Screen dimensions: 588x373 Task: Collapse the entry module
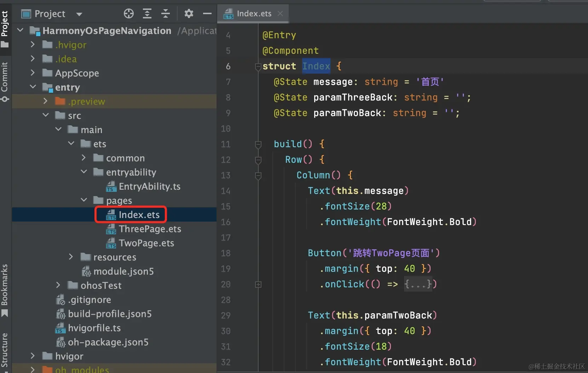click(x=33, y=87)
